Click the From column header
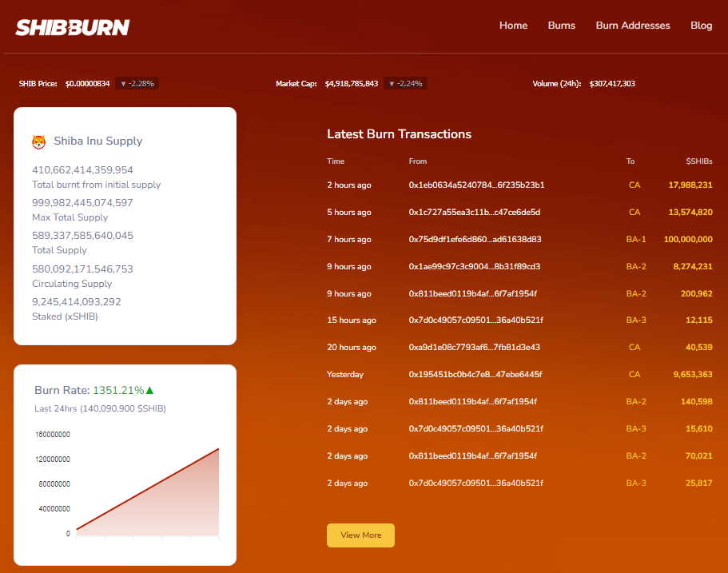 click(x=417, y=161)
